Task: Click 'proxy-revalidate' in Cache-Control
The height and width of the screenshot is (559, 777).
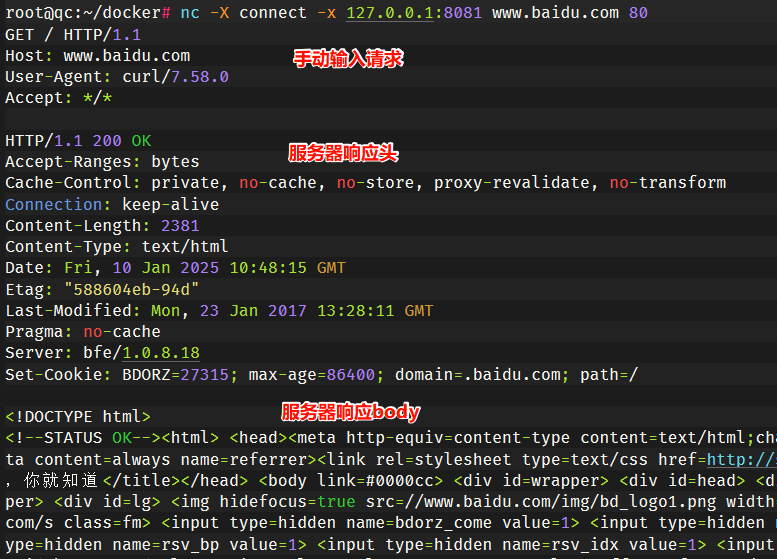Action: [x=512, y=182]
